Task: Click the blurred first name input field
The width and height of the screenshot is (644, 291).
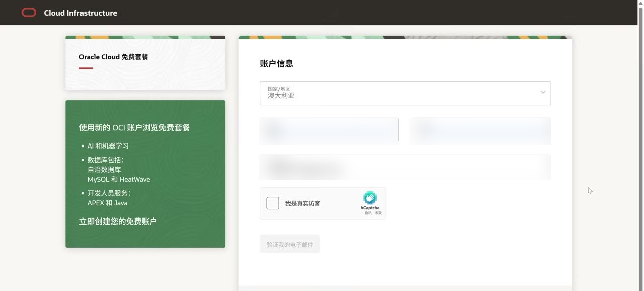Action: click(329, 131)
